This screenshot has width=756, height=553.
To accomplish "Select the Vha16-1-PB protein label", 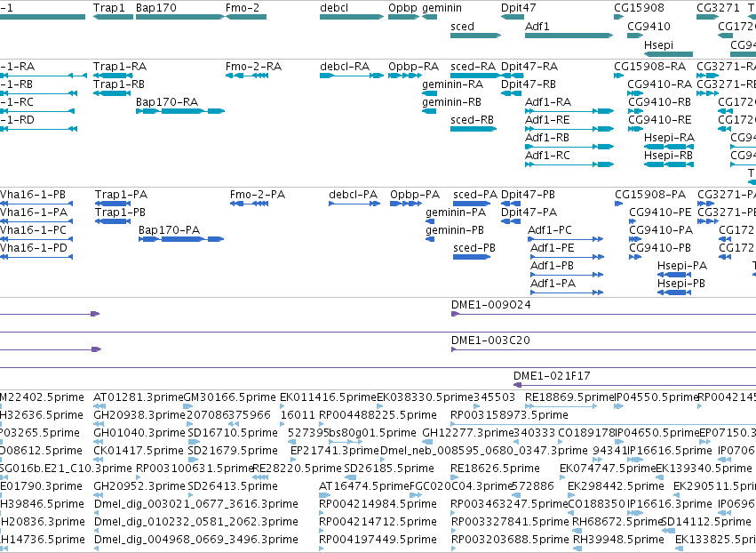I will point(33,195).
